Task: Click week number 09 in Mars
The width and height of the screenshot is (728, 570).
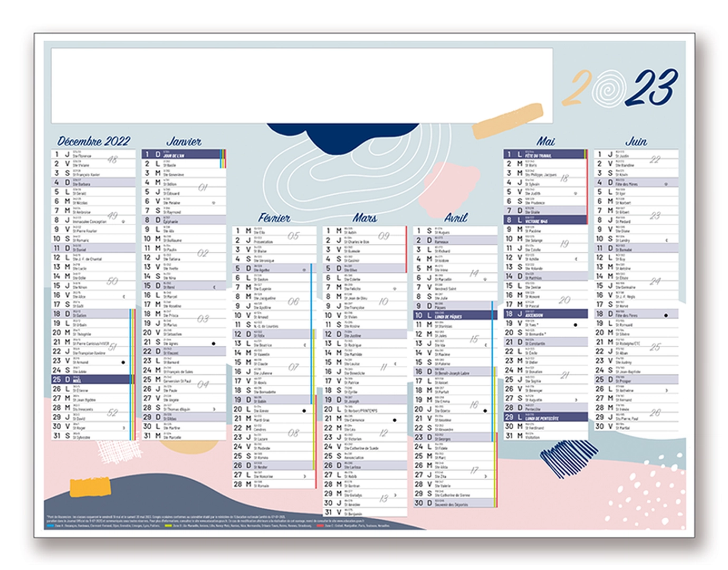Action: point(384,235)
